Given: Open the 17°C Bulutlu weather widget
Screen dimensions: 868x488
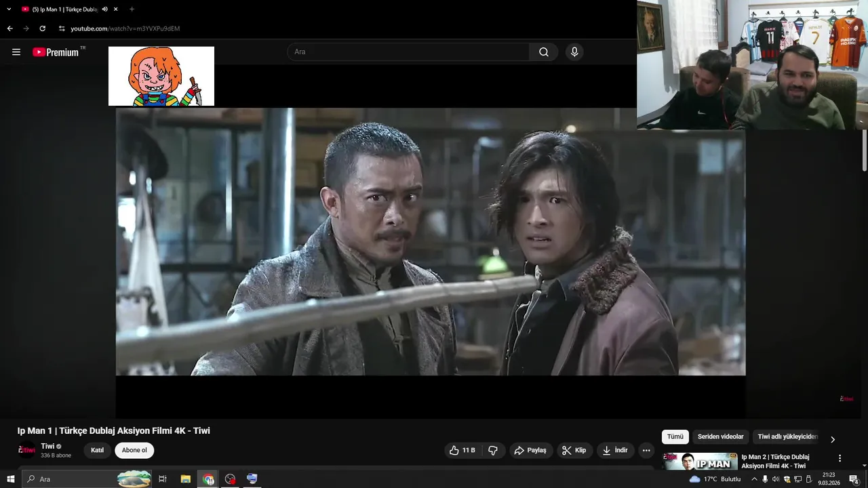Looking at the screenshot, I should pyautogui.click(x=715, y=479).
